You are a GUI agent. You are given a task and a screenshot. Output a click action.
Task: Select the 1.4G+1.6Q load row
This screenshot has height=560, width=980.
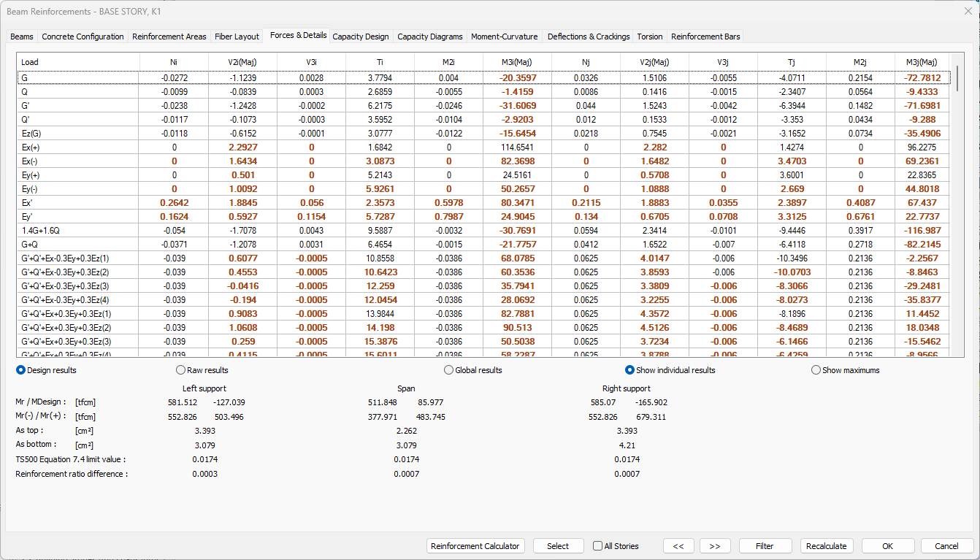(42, 230)
